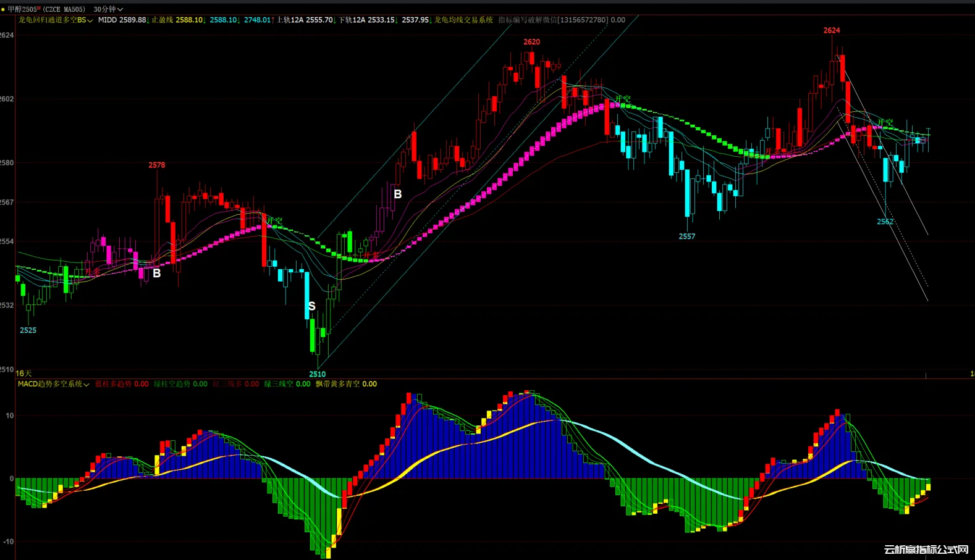Open the 30分钟 timeframe dropdown
The height and width of the screenshot is (560, 975).
pyautogui.click(x=108, y=9)
